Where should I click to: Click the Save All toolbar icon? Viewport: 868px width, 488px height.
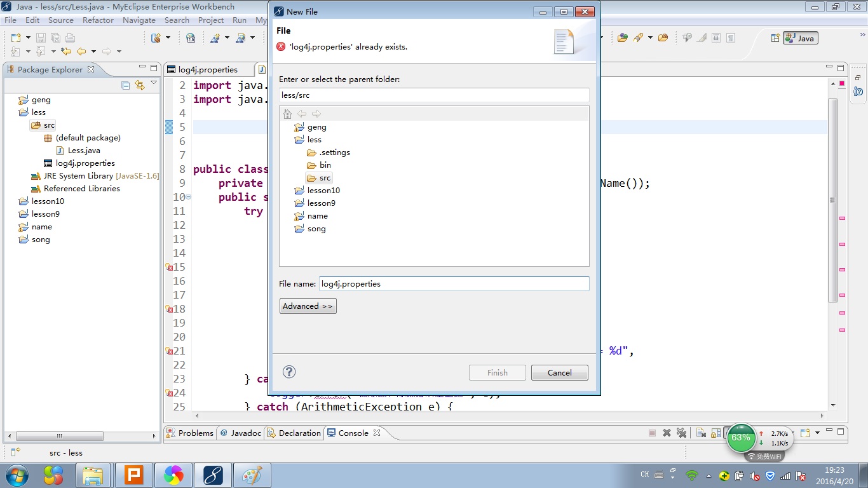click(55, 37)
